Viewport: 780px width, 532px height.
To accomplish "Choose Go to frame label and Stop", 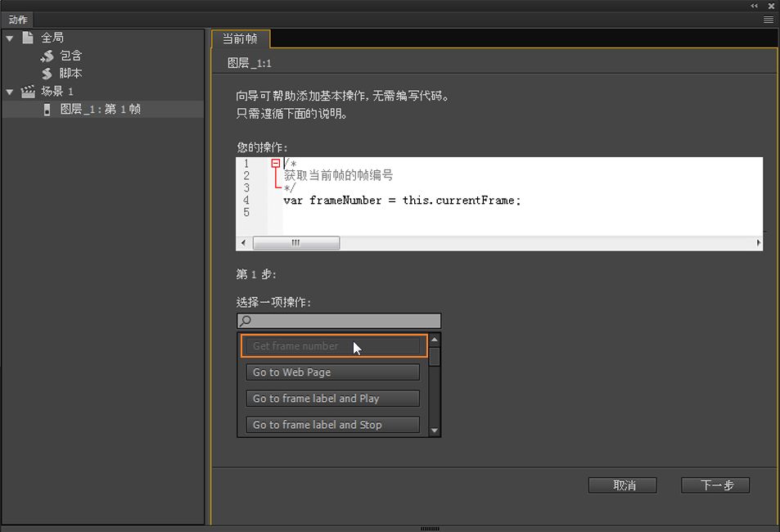I will [x=333, y=425].
